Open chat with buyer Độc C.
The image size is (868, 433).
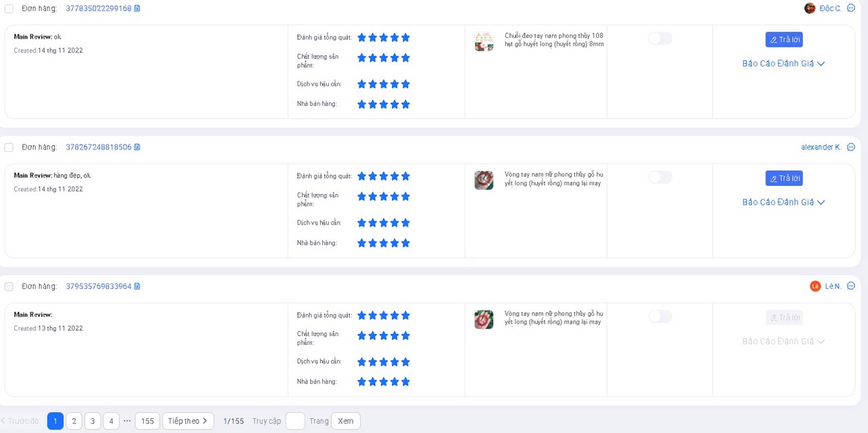851,8
